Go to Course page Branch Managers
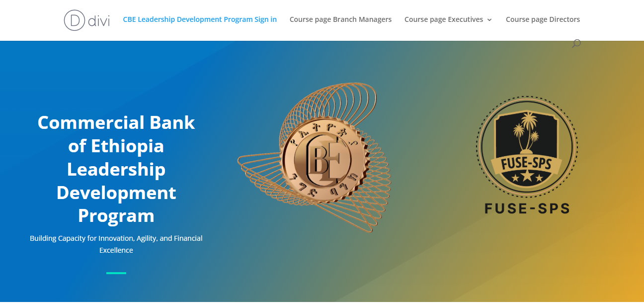The width and height of the screenshot is (644, 304). (340, 19)
